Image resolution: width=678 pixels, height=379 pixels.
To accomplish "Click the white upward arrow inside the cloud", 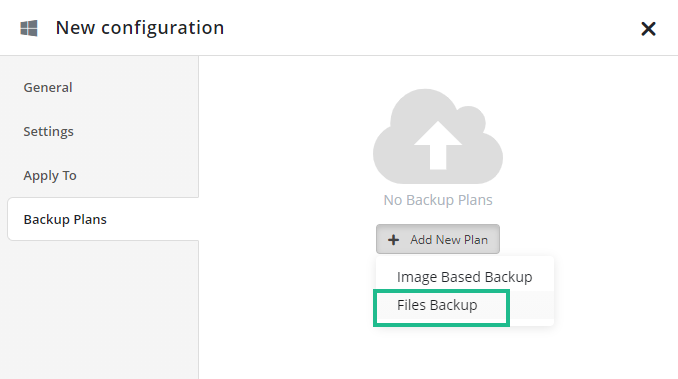I will (438, 145).
